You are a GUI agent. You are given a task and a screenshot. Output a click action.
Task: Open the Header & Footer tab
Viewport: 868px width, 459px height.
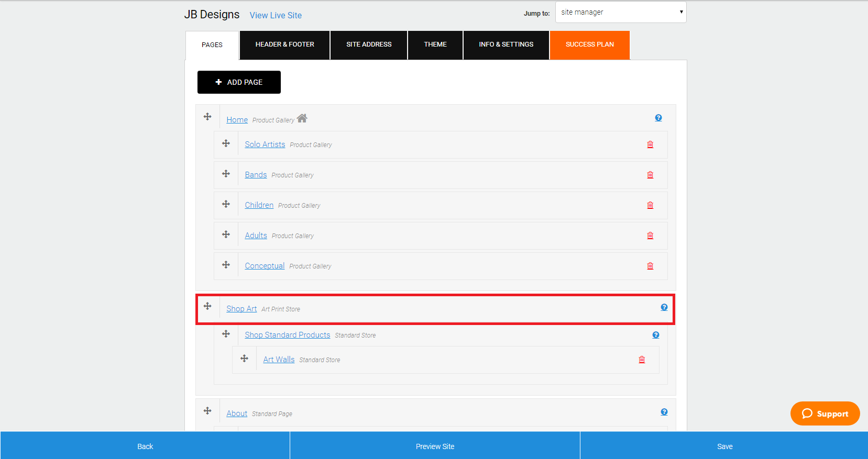click(x=285, y=45)
